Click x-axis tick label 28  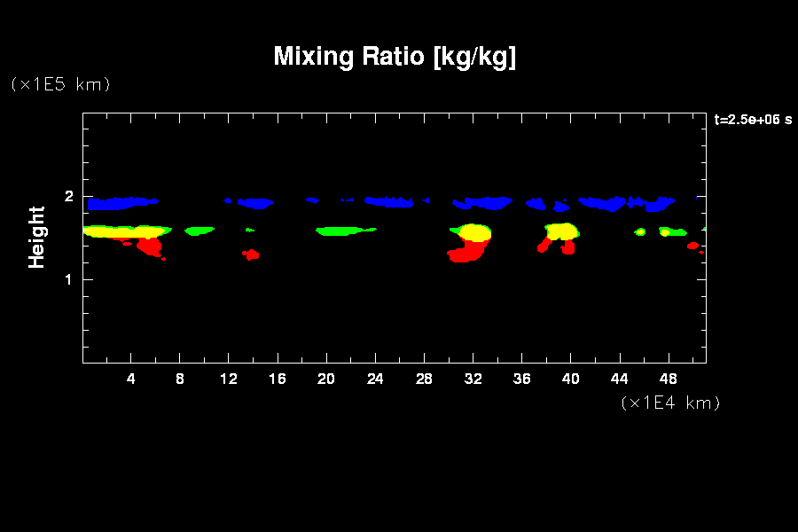[424, 379]
